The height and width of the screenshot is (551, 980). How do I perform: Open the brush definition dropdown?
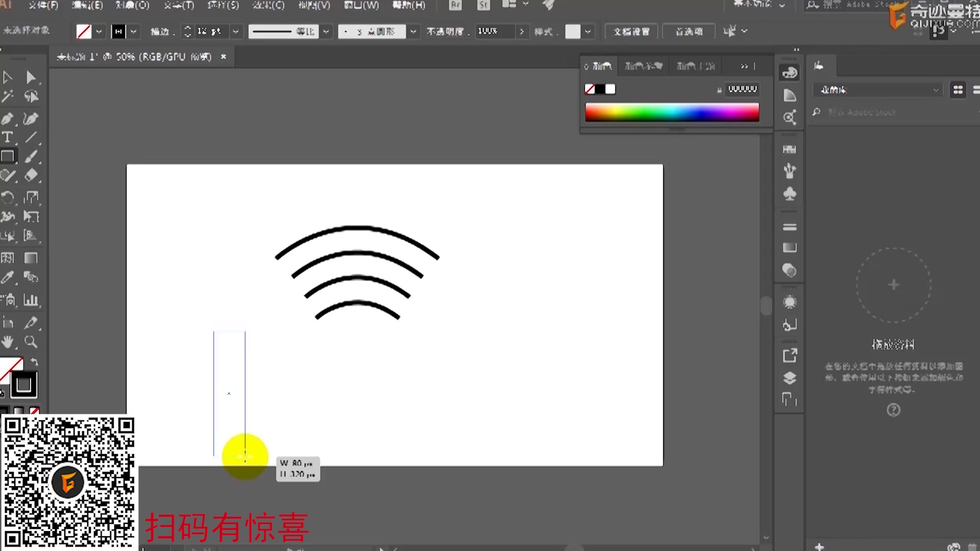pos(413,32)
